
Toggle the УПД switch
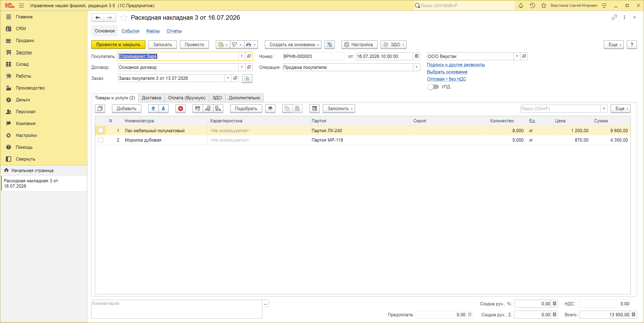coord(433,87)
